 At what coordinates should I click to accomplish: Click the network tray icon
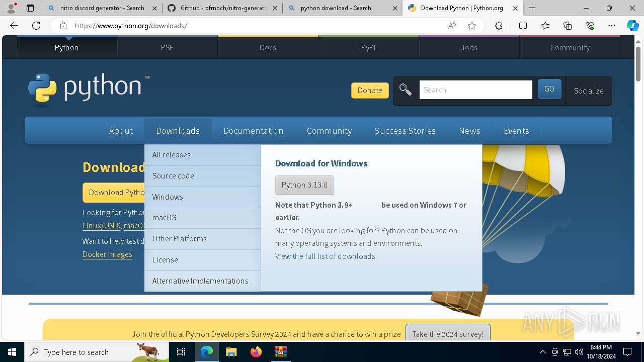pos(567,352)
